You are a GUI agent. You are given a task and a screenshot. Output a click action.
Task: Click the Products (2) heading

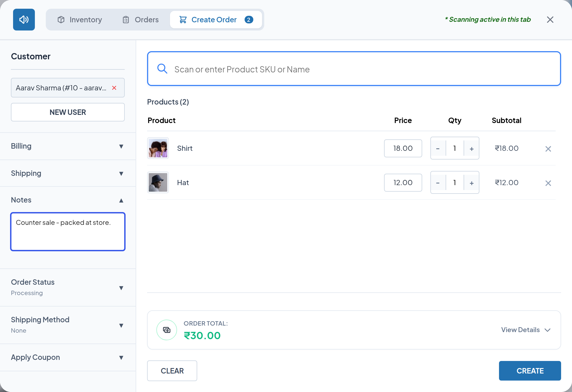pos(168,102)
